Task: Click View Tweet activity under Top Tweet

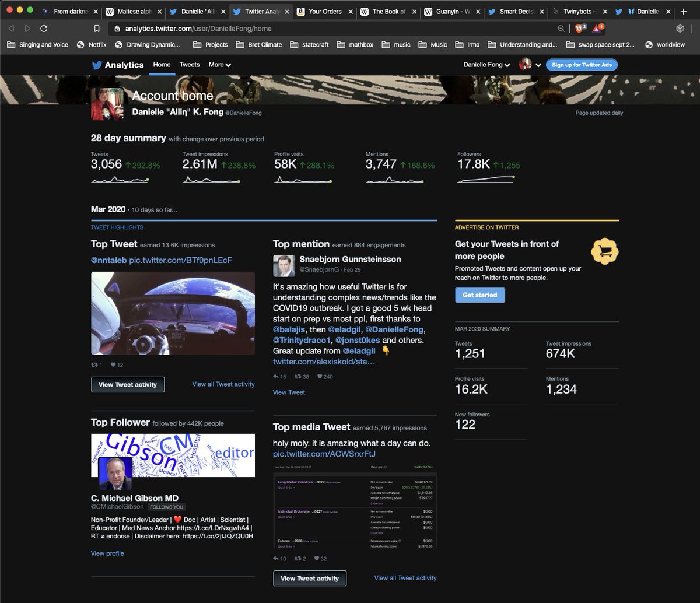Action: [128, 385]
